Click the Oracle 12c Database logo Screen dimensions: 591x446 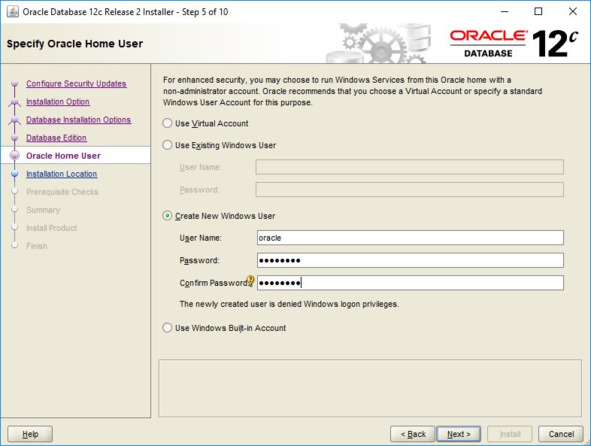514,44
